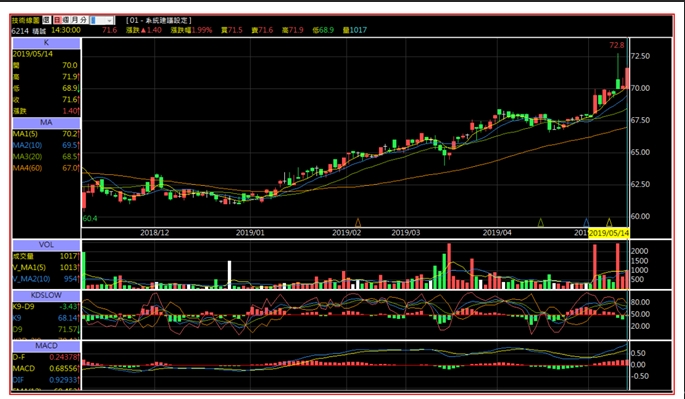
Task: Click the MA panel header
Action: point(46,122)
